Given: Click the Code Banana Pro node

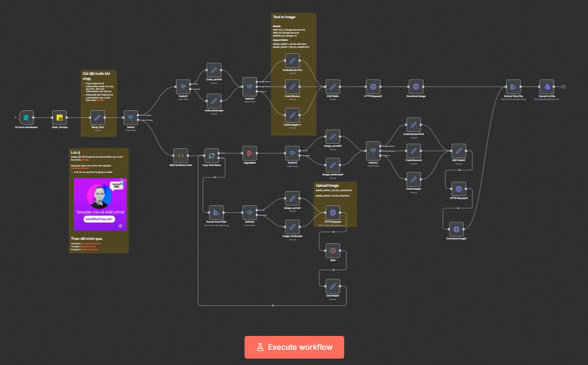Looking at the screenshot, I should click(x=292, y=61).
